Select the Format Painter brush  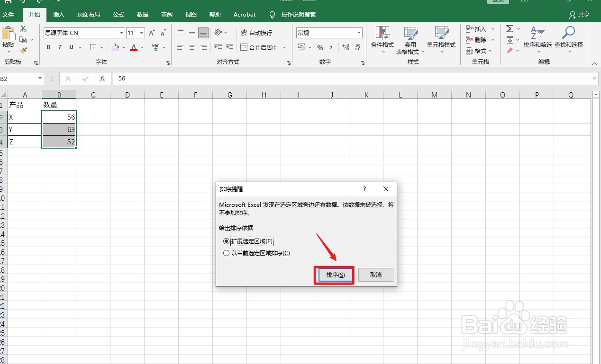(23, 51)
